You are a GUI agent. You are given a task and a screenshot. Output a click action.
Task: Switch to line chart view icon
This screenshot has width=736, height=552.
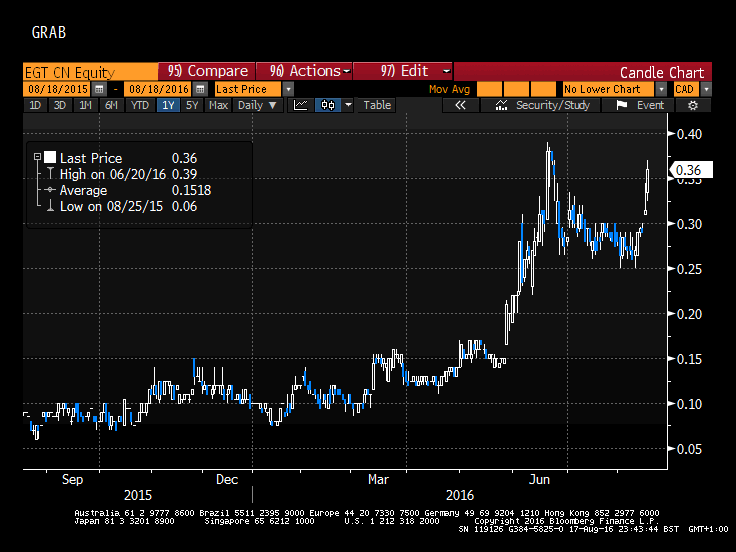tap(300, 105)
